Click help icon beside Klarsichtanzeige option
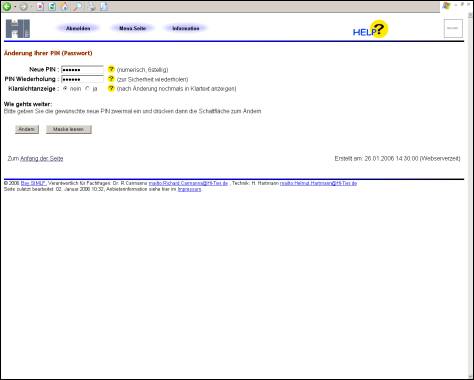The image size is (474, 380). click(111, 88)
